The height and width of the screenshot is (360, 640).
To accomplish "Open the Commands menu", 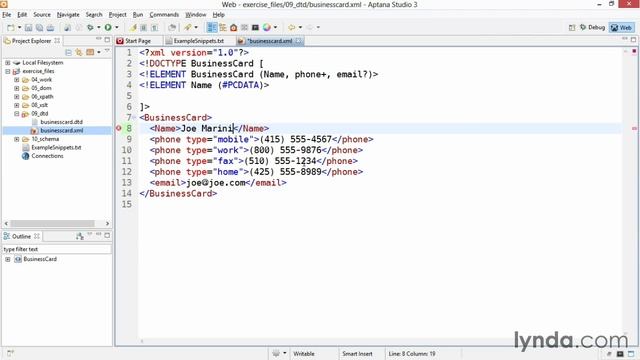I will click(x=164, y=15).
